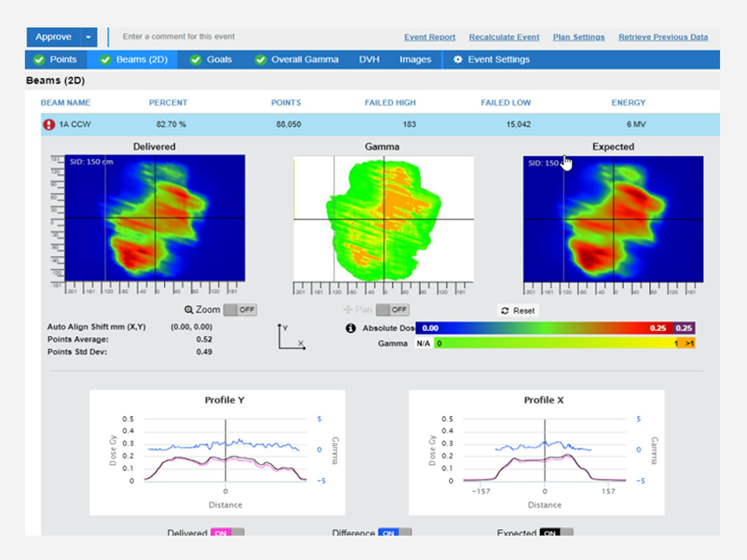Open the Approve dropdown arrow
The height and width of the screenshot is (560, 747).
pyautogui.click(x=88, y=37)
